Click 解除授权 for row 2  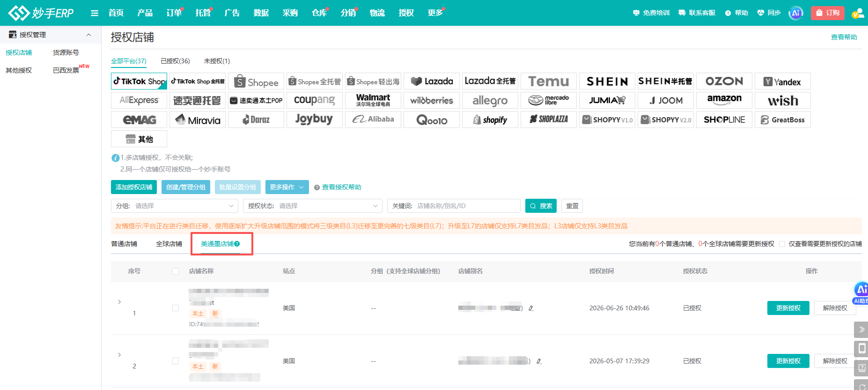pyautogui.click(x=835, y=361)
